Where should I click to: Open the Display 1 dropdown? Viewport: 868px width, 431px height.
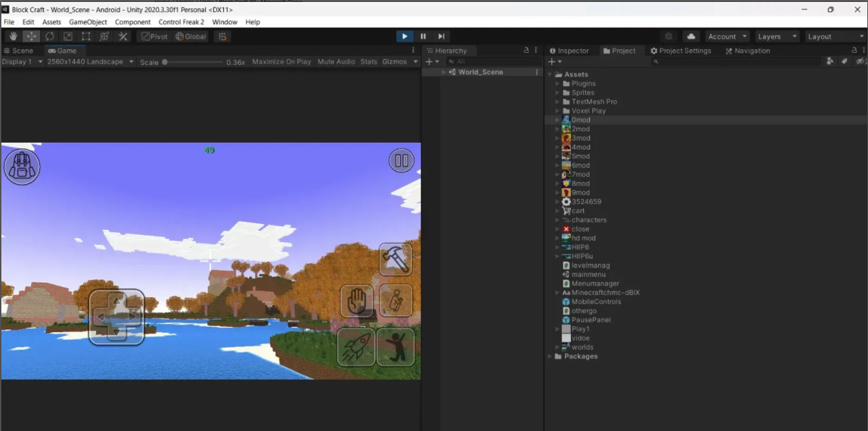click(22, 62)
